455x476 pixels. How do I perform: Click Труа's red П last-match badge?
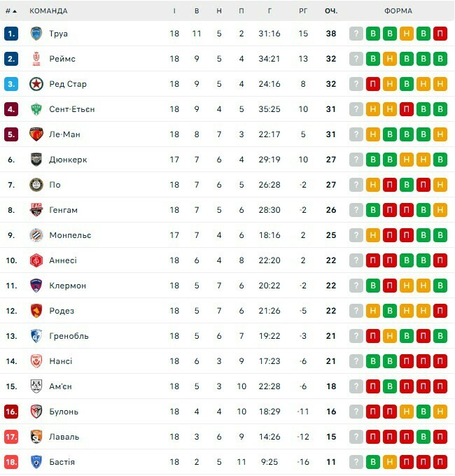coord(440,34)
